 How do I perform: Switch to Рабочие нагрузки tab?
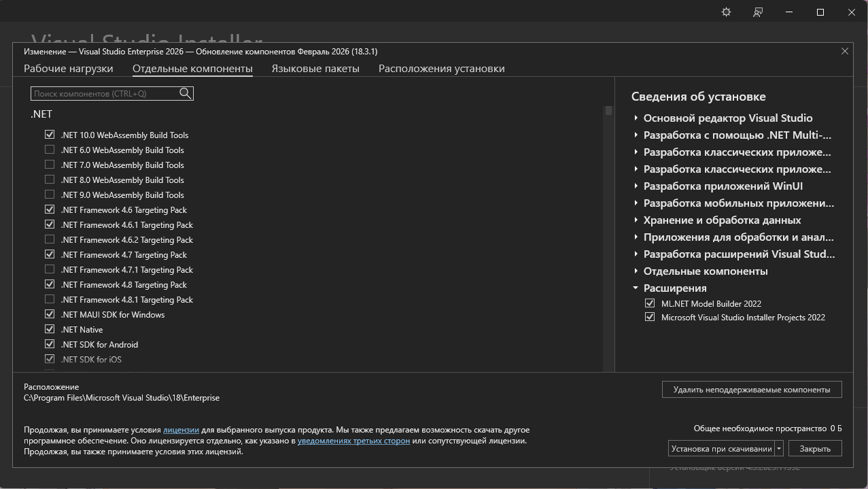(68, 69)
